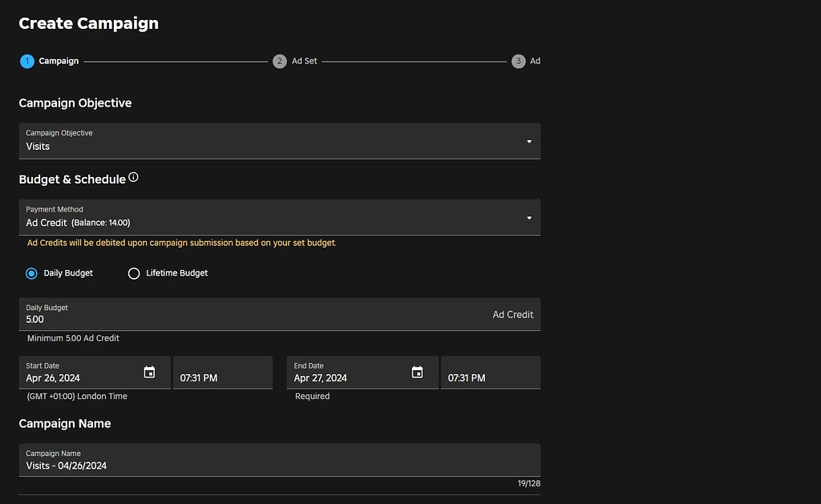Click the Ad Credits debited warning text
Image resolution: width=821 pixels, height=504 pixels.
pyautogui.click(x=182, y=243)
